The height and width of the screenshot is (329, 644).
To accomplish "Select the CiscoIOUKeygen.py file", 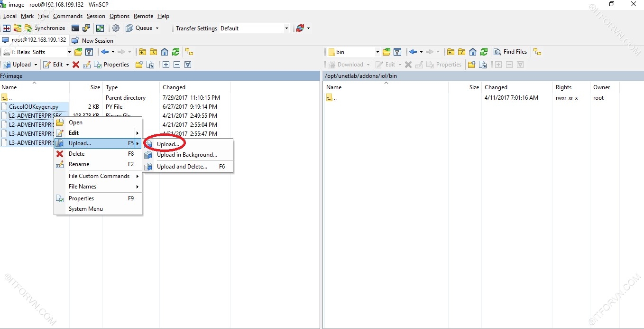I will coord(33,107).
